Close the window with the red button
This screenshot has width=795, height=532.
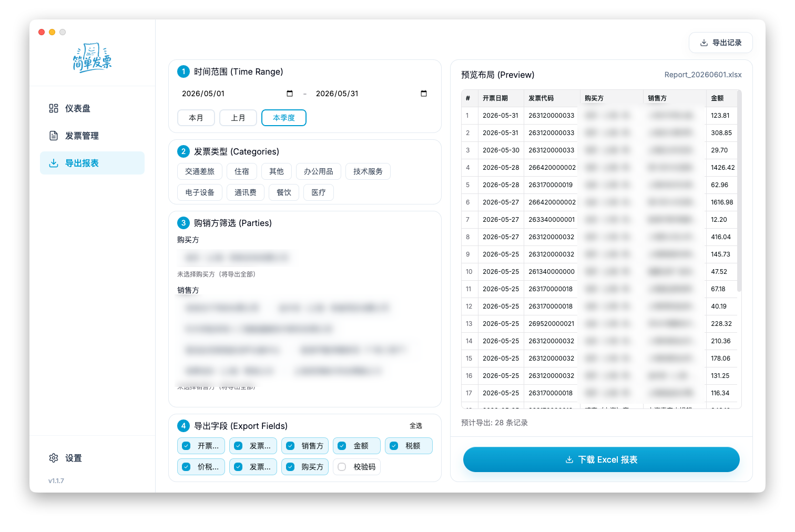click(x=42, y=32)
